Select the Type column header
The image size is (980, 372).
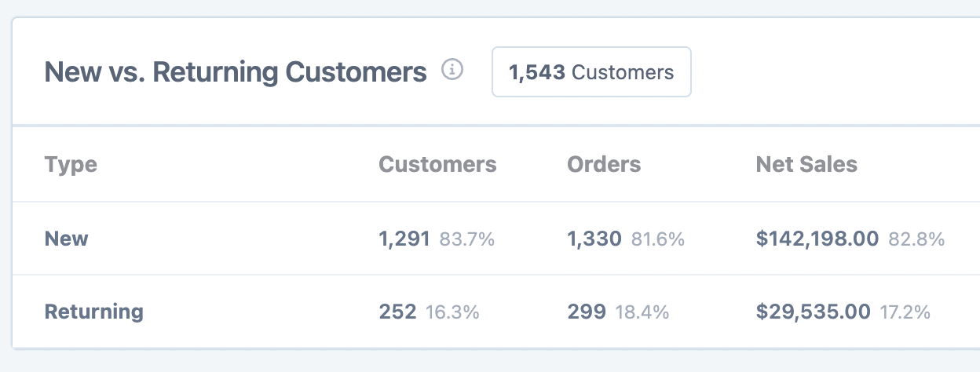click(71, 165)
